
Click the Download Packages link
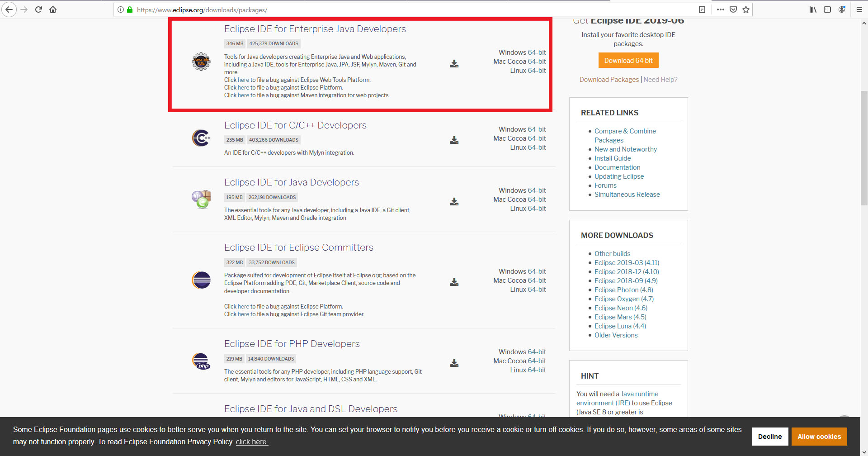[609, 80]
